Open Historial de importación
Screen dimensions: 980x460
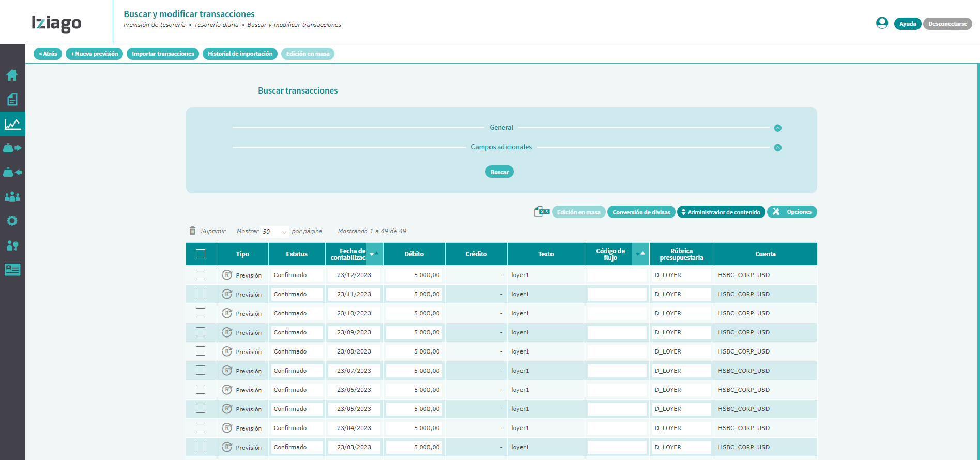coord(240,54)
